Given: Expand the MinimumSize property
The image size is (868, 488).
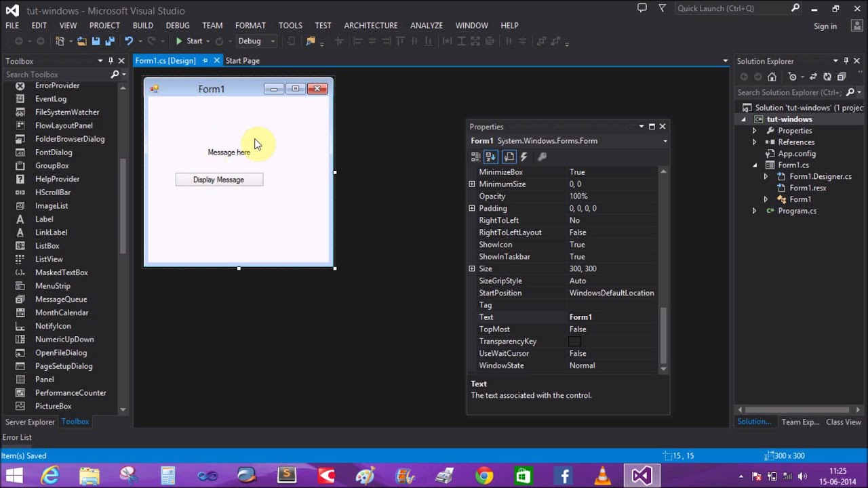Looking at the screenshot, I should pos(472,184).
